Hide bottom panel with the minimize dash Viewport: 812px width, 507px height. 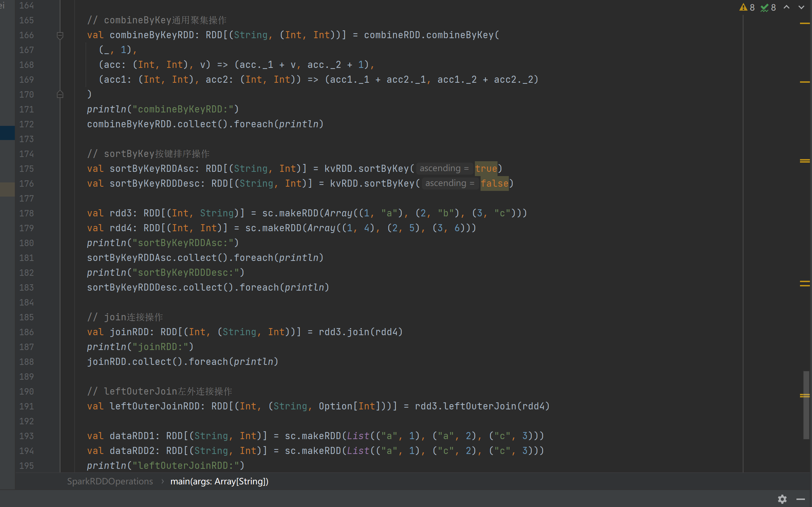click(801, 499)
